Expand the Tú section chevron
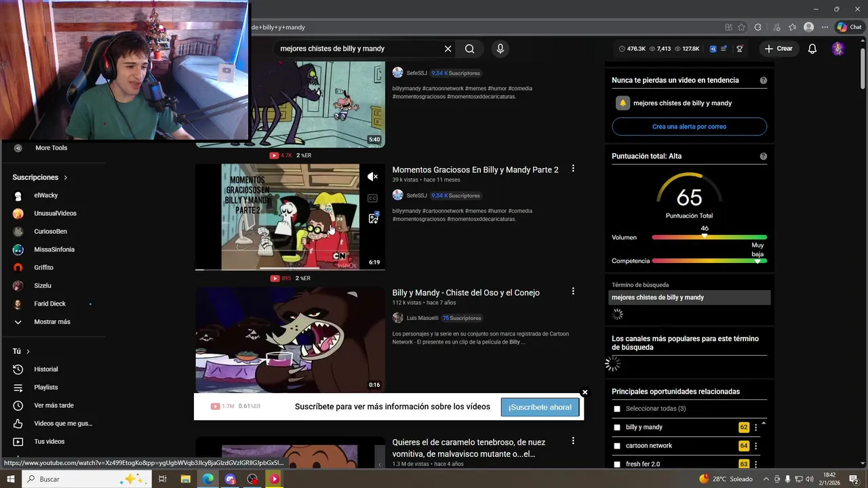This screenshot has width=868, height=488. [x=28, y=351]
